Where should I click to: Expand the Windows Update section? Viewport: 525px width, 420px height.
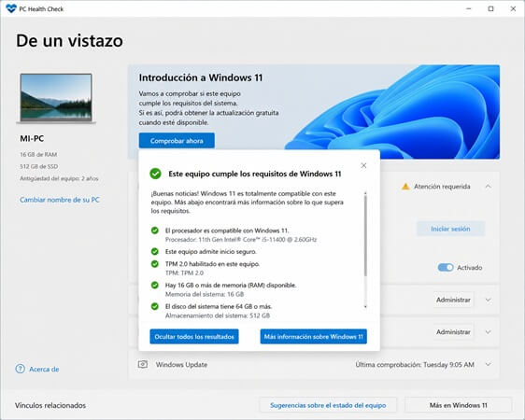point(489,364)
